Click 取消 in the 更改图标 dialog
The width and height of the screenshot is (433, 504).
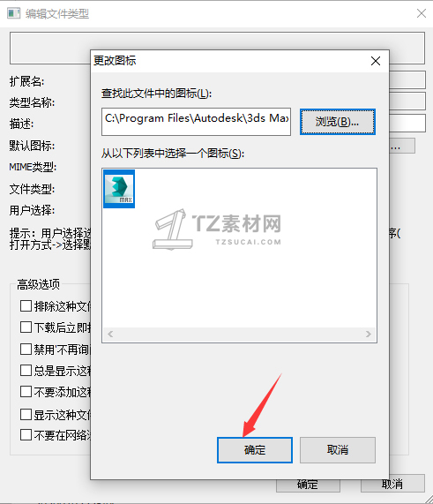[338, 449]
